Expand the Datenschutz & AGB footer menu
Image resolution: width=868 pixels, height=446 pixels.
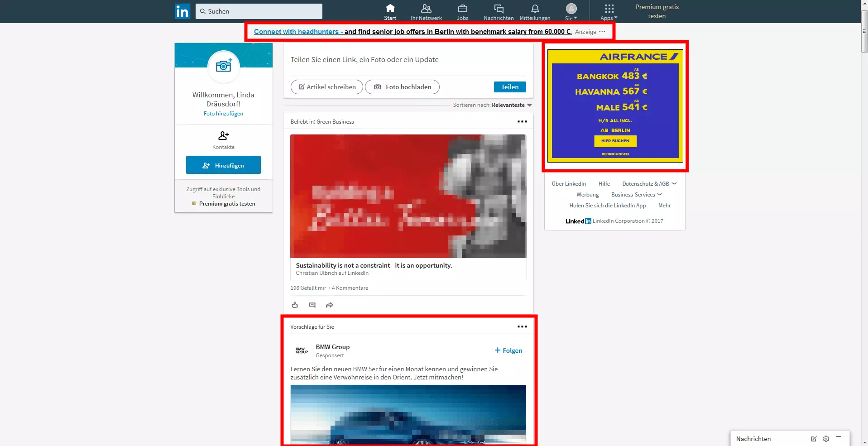649,184
